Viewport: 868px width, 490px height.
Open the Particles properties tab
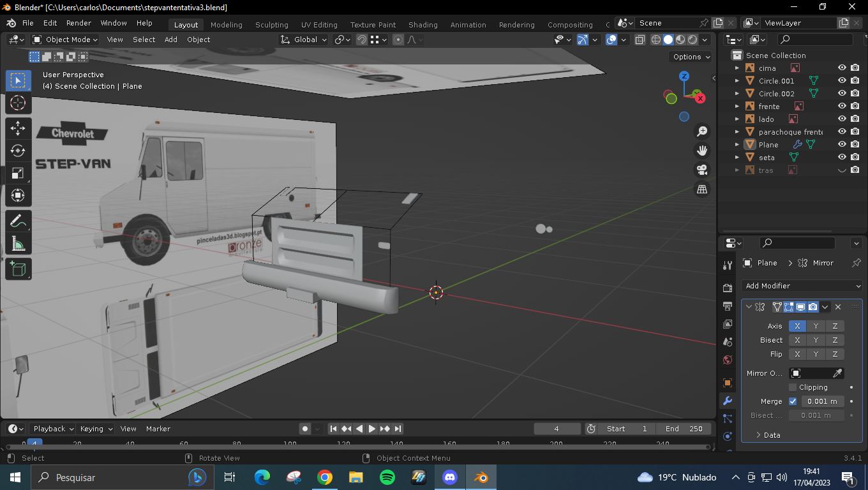728,419
